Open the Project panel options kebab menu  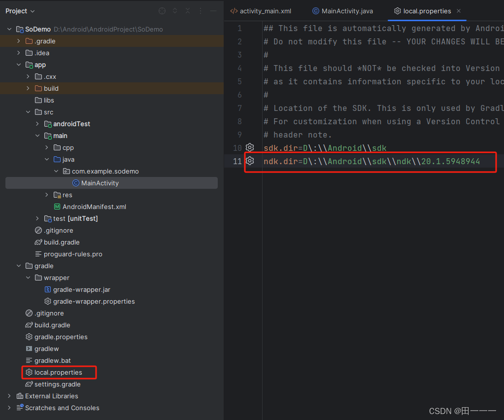pyautogui.click(x=200, y=11)
